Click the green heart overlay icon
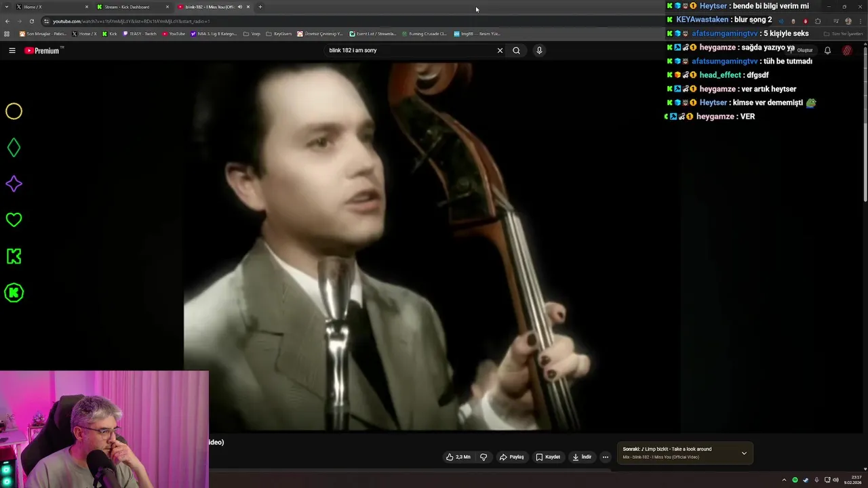This screenshot has height=488, width=868. [x=14, y=220]
